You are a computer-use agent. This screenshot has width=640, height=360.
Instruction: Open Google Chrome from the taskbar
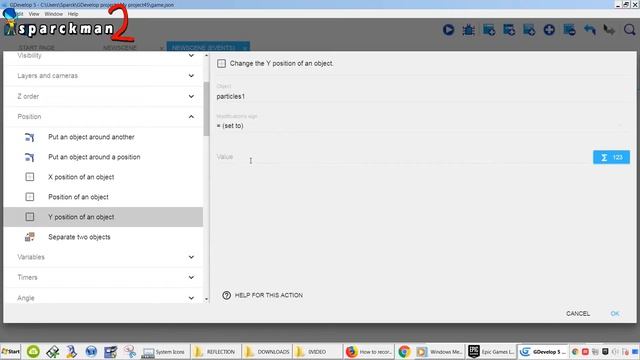(x=404, y=351)
